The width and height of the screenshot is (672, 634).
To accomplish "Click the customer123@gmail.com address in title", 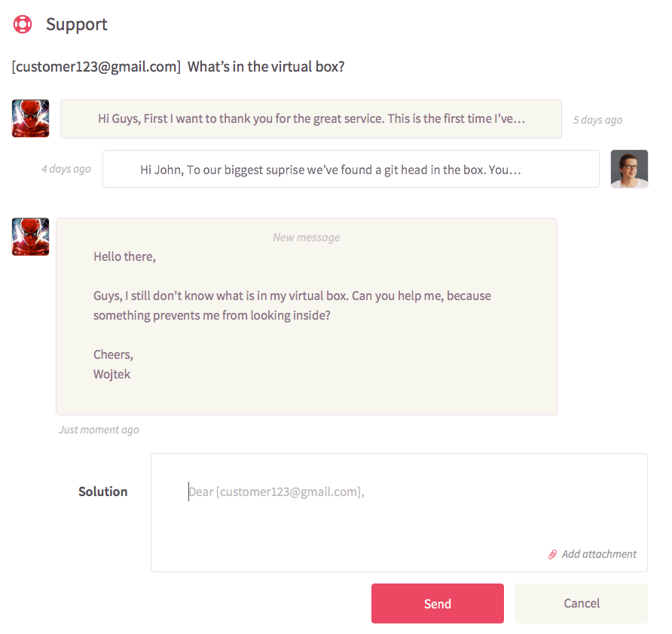I will (96, 67).
